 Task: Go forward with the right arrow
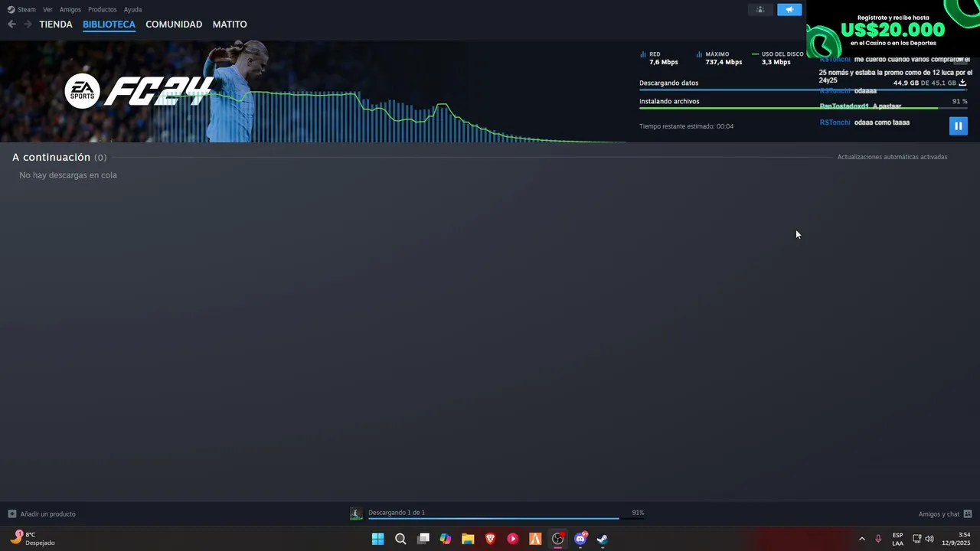pyautogui.click(x=28, y=24)
